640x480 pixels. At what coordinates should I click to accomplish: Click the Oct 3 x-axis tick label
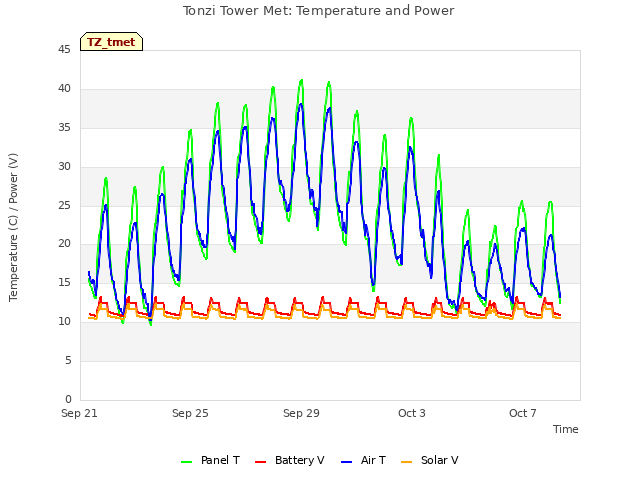point(412,413)
